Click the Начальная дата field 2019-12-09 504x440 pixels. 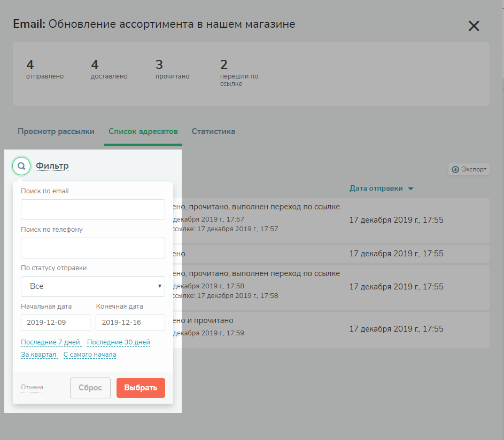click(x=55, y=323)
